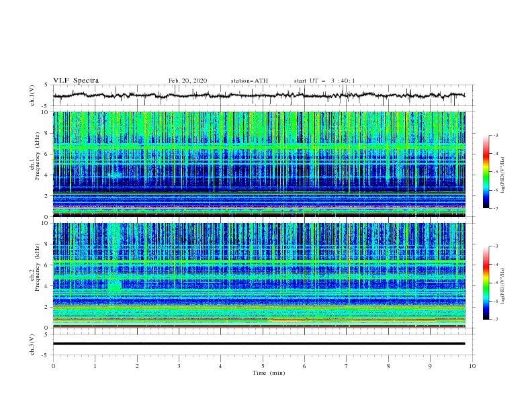Click the black ch.3 voltage trace
The height and width of the screenshot is (411, 532).
pyautogui.click(x=259, y=344)
